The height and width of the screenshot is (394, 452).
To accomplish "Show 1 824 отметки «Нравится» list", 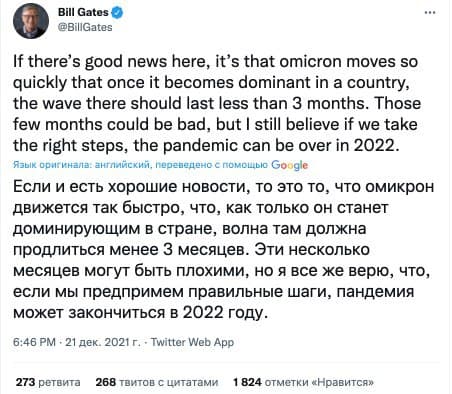I will [x=303, y=382].
